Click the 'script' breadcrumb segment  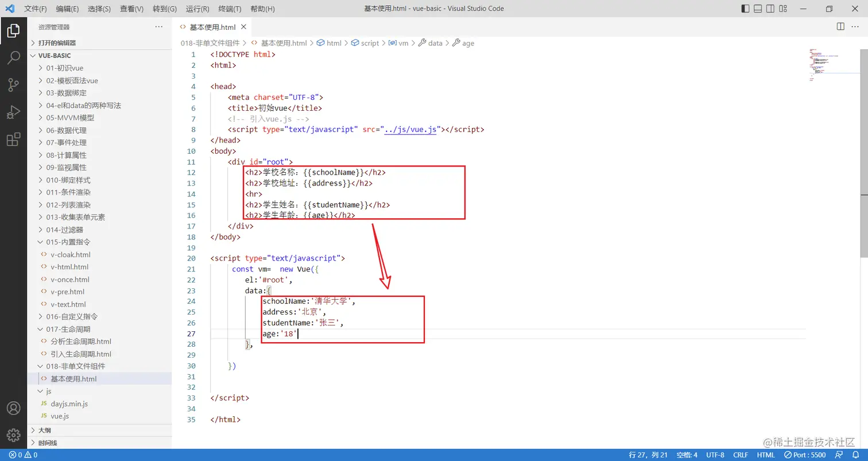365,43
